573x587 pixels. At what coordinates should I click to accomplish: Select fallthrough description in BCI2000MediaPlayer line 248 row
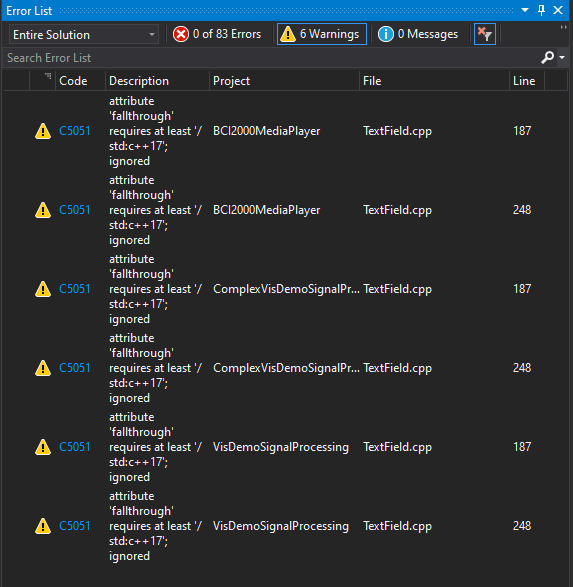(155, 210)
